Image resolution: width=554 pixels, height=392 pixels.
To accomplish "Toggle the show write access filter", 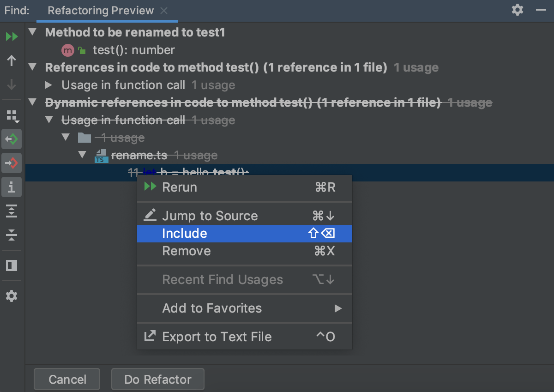I will point(12,163).
